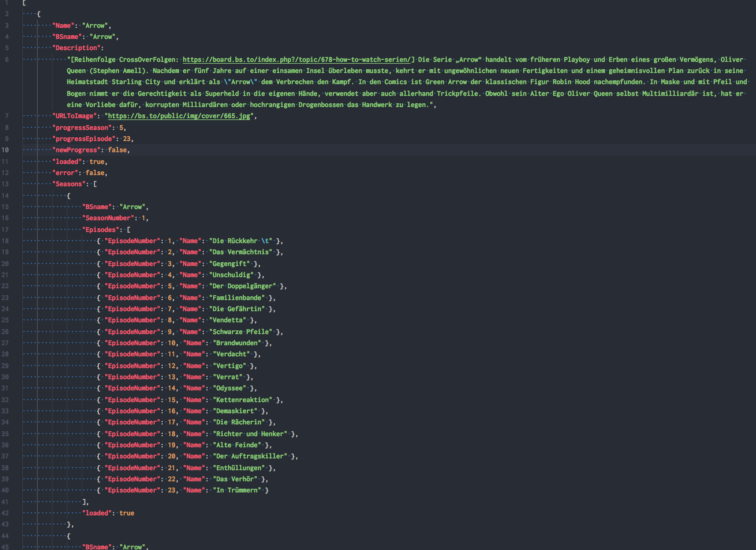Open the board.bs.to how-to-watch-serien link

click(297, 60)
